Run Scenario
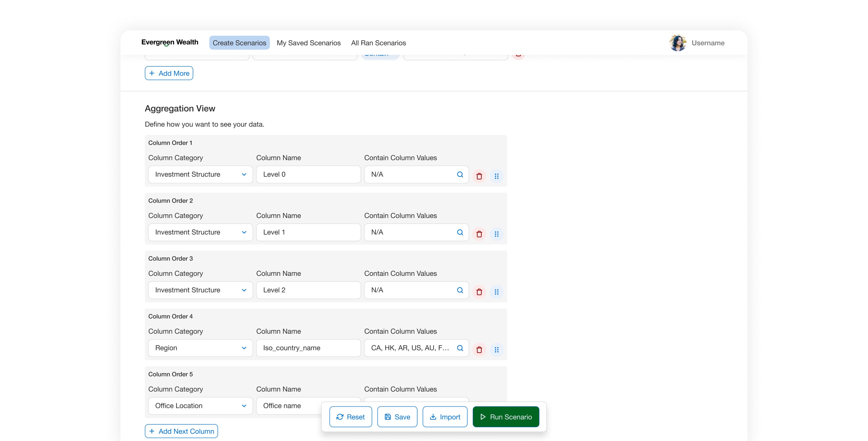Image resolution: width=868 pixels, height=441 pixels. click(x=506, y=417)
